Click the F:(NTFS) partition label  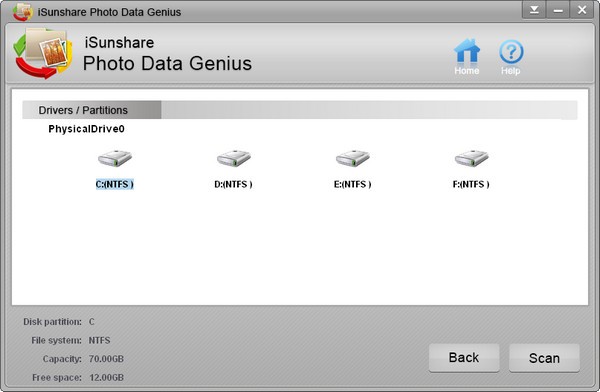pyautogui.click(x=471, y=184)
